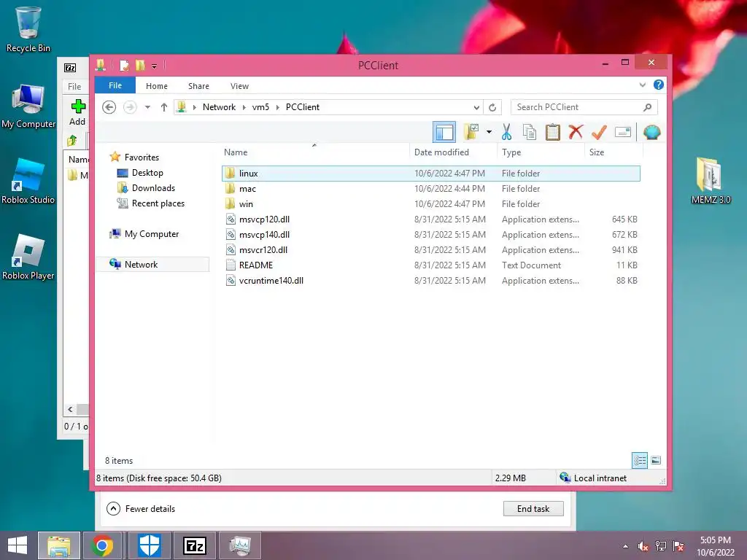747x560 pixels.
Task: Select the win folder
Action: click(x=430, y=204)
